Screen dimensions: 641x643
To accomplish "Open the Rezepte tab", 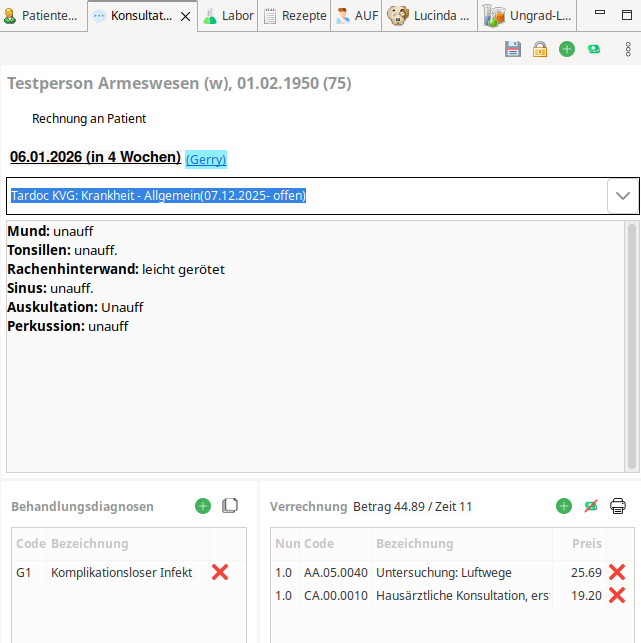I will pyautogui.click(x=296, y=16).
